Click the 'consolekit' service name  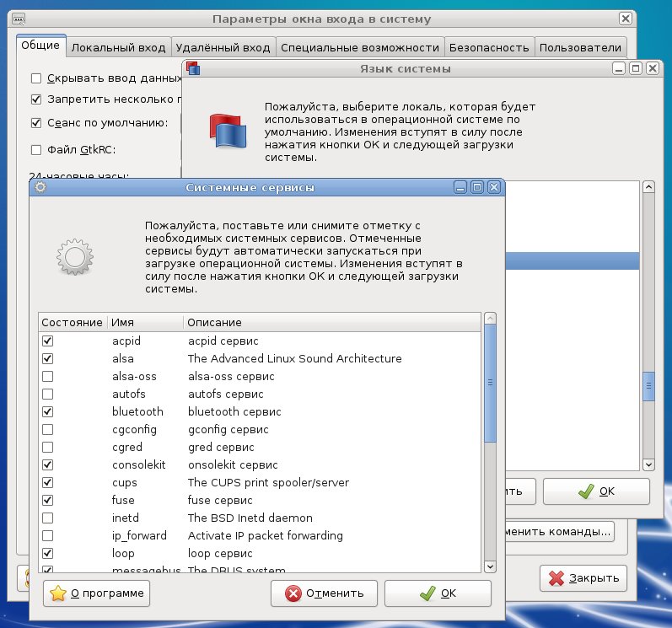tap(139, 464)
